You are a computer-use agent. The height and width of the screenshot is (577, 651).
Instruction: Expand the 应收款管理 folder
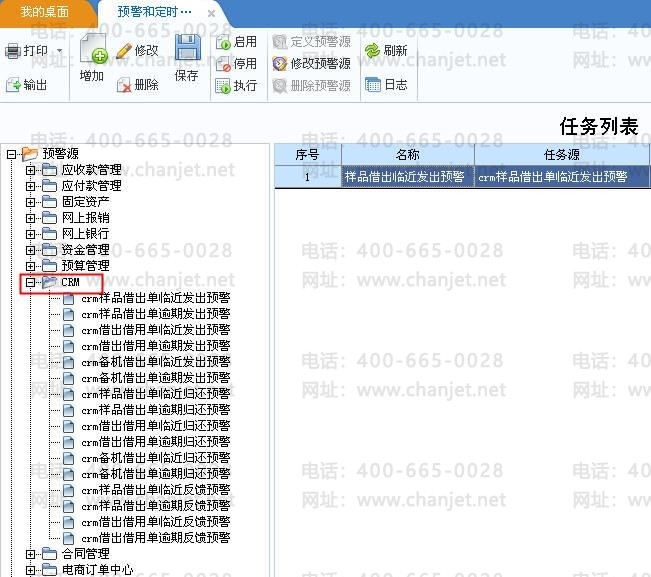(30, 170)
